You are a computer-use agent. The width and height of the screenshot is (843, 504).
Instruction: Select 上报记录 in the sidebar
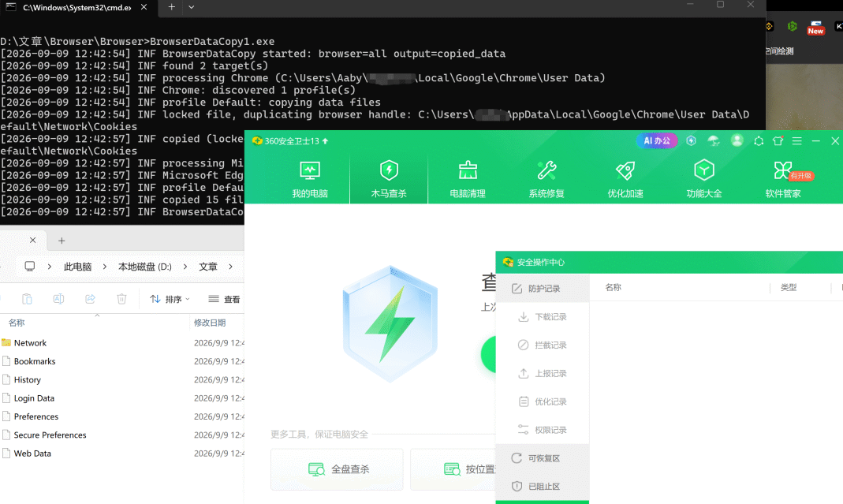(x=543, y=373)
